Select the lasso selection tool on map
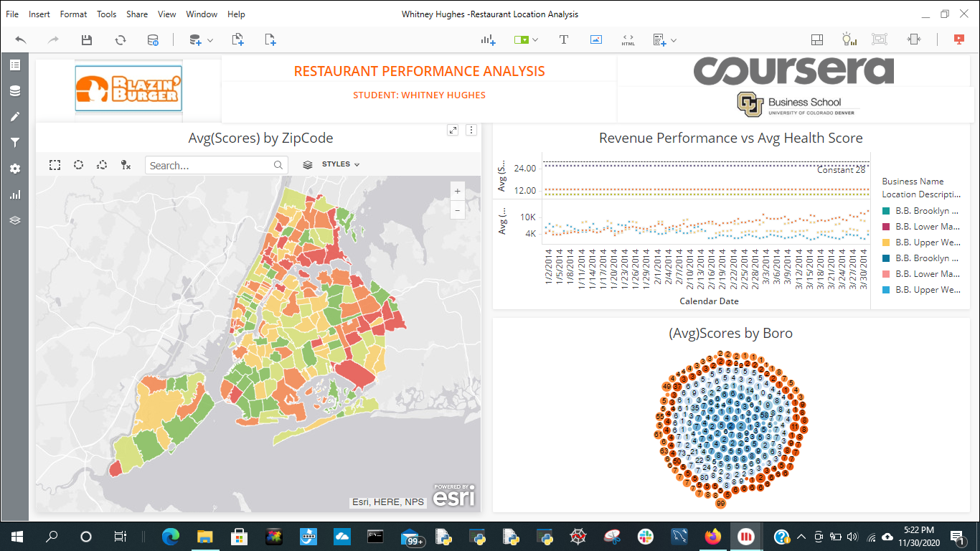The image size is (980, 551). (x=103, y=165)
